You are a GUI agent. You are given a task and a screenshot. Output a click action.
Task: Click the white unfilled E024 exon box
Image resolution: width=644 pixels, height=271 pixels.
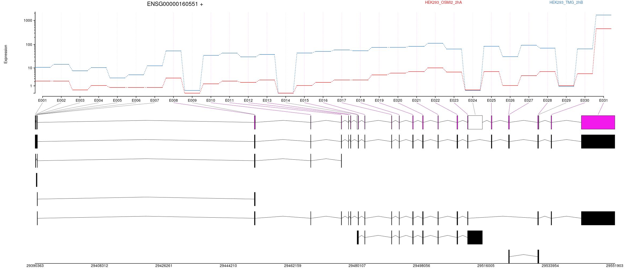[475, 122]
